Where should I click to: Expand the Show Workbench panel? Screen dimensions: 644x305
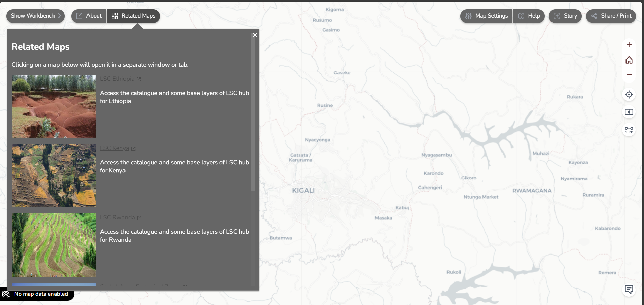(35, 16)
